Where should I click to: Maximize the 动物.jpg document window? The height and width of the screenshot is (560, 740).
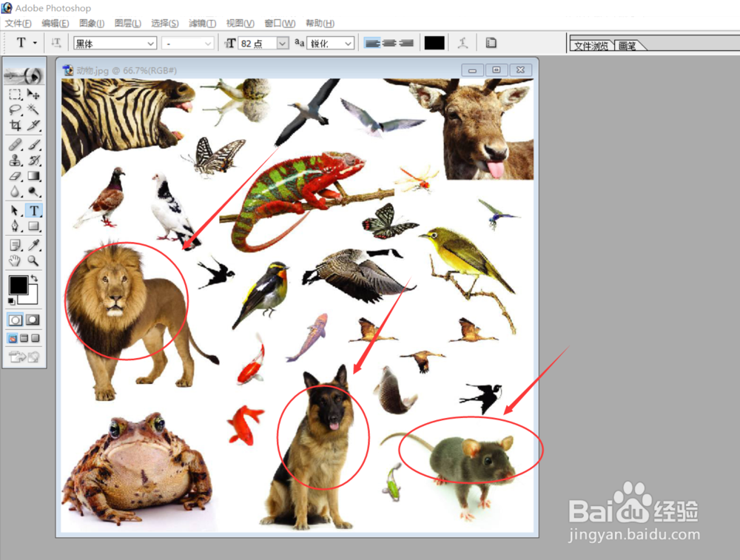tap(497, 70)
